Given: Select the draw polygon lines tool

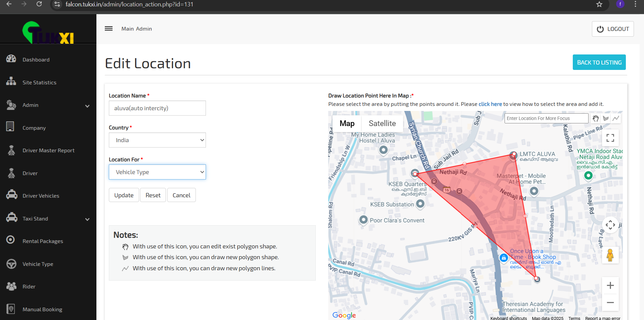Looking at the screenshot, I should click(x=616, y=118).
